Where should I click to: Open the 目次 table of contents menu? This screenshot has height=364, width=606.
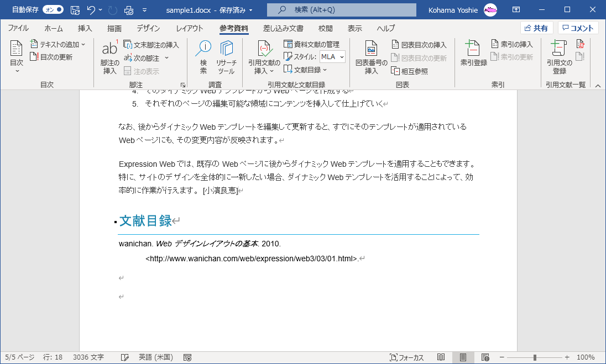coord(16,56)
